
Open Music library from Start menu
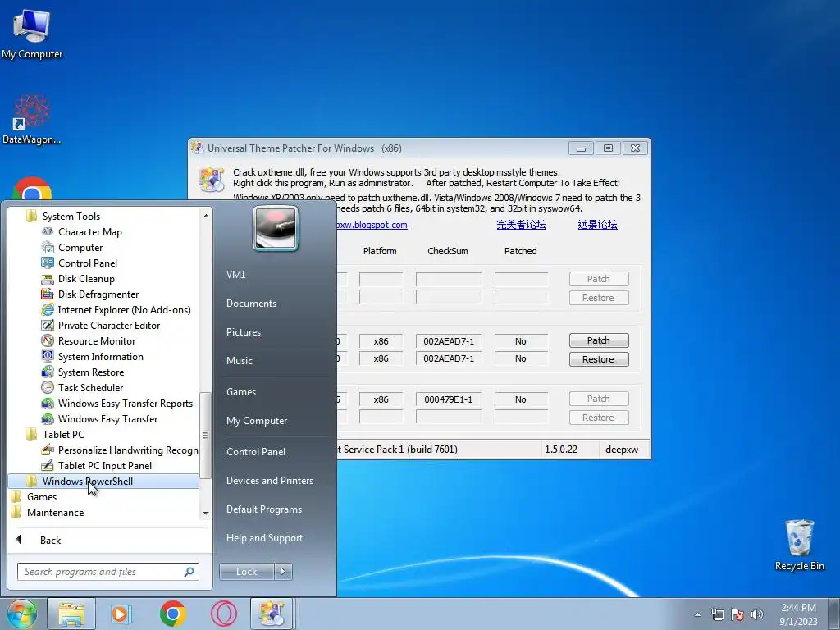(239, 361)
